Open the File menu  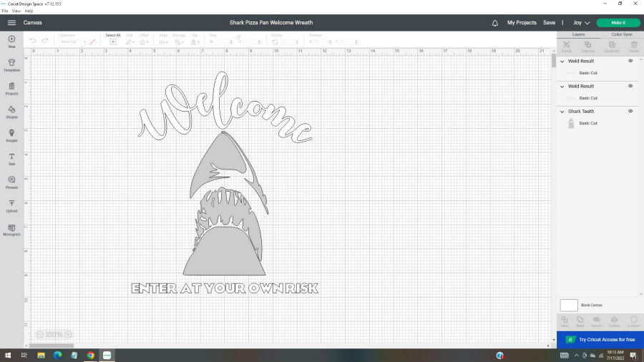pyautogui.click(x=5, y=11)
